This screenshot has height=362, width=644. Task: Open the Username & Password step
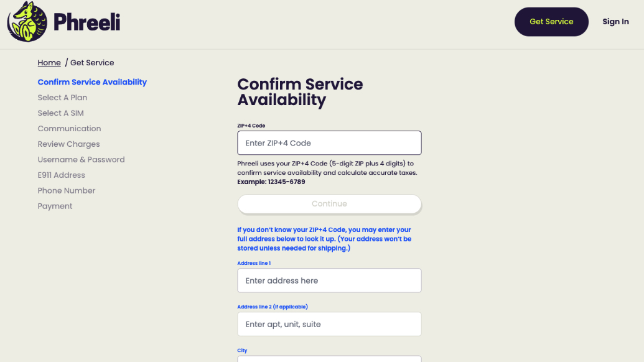tap(81, 159)
